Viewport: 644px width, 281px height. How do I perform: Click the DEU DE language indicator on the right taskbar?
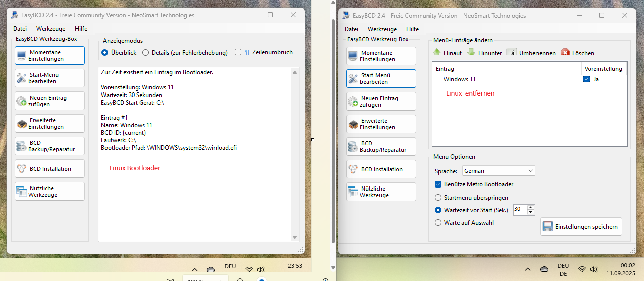coord(563,269)
